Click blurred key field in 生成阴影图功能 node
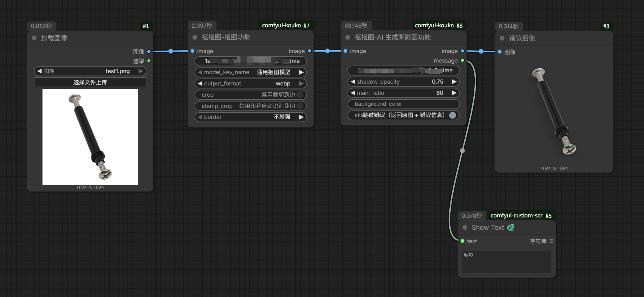The width and height of the screenshot is (644, 297). click(x=404, y=71)
